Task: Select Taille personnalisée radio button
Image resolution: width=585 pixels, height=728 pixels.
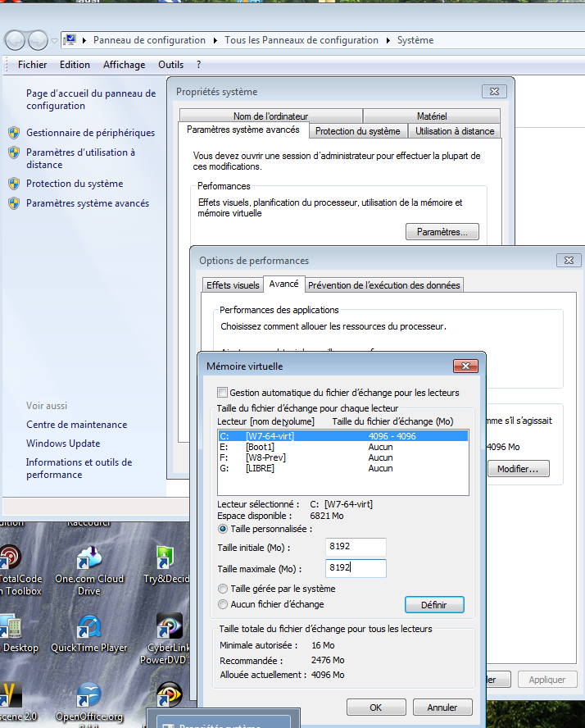Action: pos(223,529)
